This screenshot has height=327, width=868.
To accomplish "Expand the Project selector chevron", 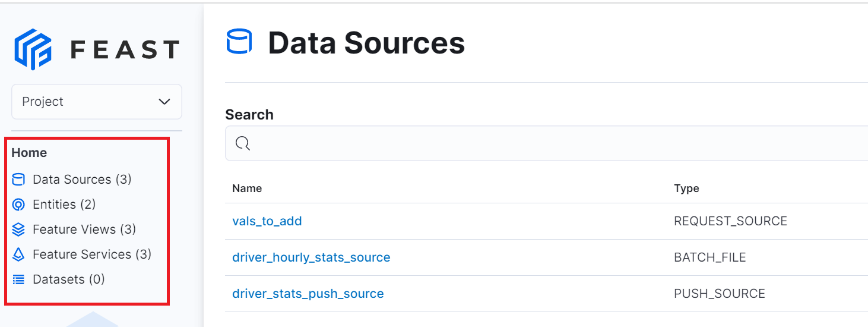I will [x=164, y=102].
